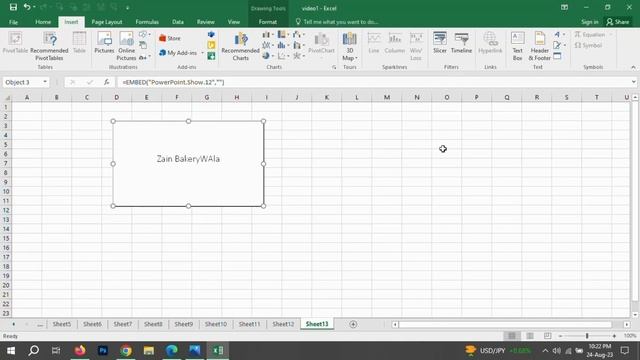The height and width of the screenshot is (360, 640).
Task: Launch 3D Map tour
Action: coord(349,46)
